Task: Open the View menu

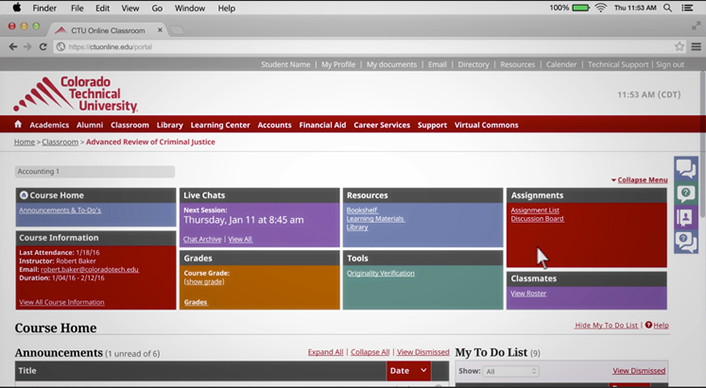Action: point(130,8)
